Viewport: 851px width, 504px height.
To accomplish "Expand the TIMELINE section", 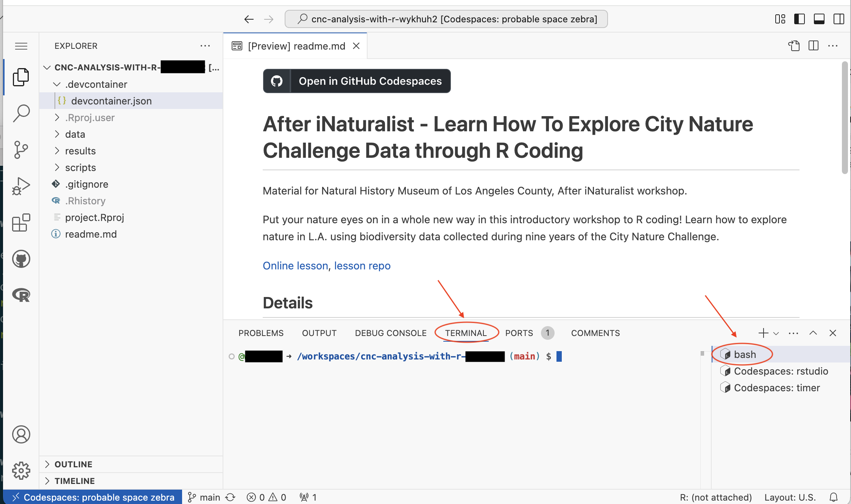I will click(x=131, y=481).
